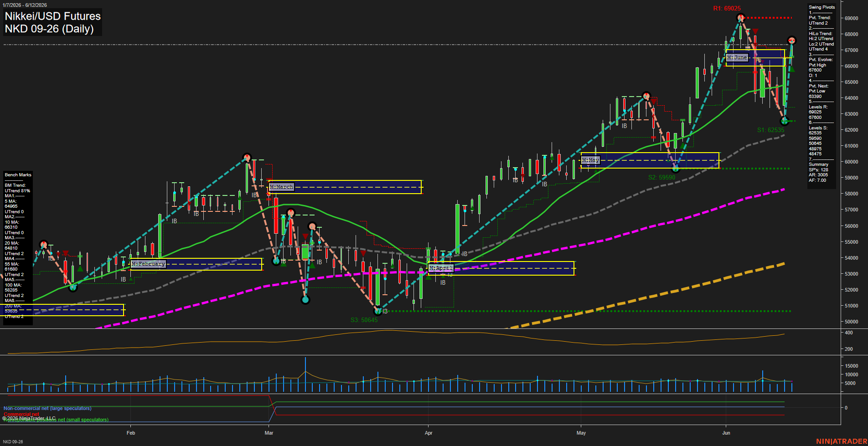
Task: Click the M:May monthly range label
Action: (x=590, y=160)
